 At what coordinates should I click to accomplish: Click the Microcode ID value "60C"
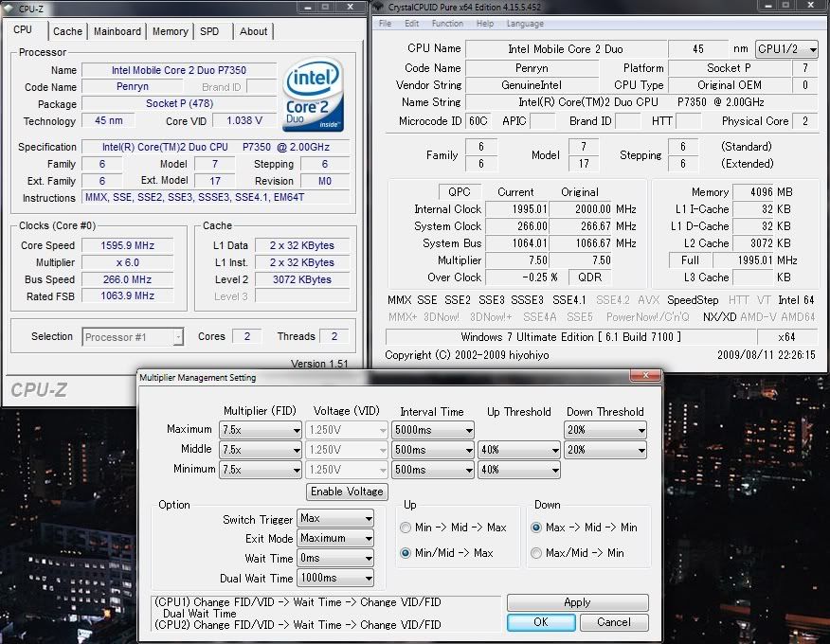478,121
